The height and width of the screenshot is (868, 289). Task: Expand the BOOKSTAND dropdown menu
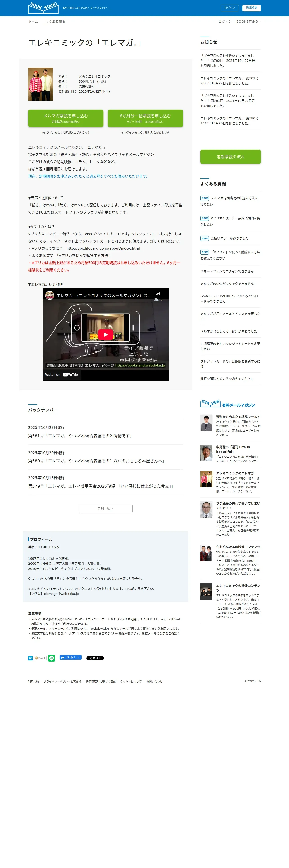click(x=248, y=22)
